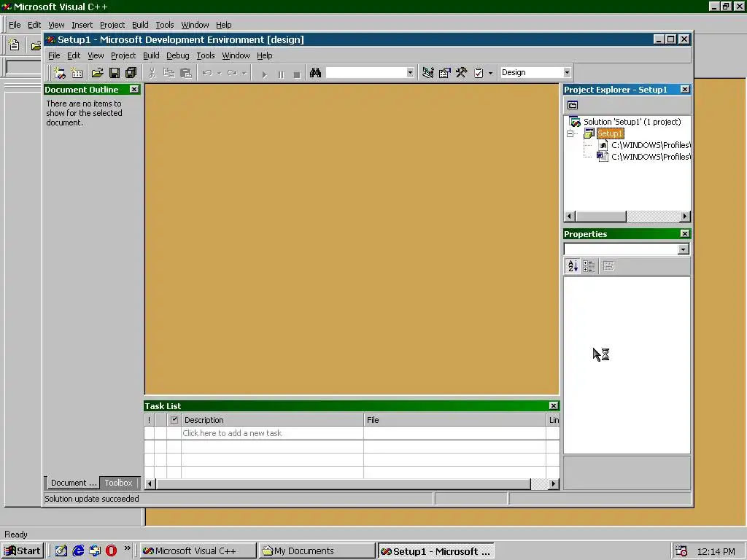Image resolution: width=747 pixels, height=560 pixels.
Task: Open the Design view mode dropdown
Action: pos(567,72)
